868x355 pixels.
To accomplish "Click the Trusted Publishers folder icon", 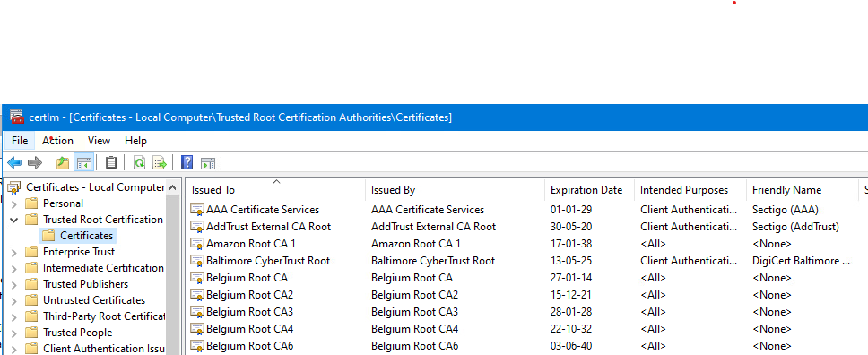I will (x=32, y=284).
